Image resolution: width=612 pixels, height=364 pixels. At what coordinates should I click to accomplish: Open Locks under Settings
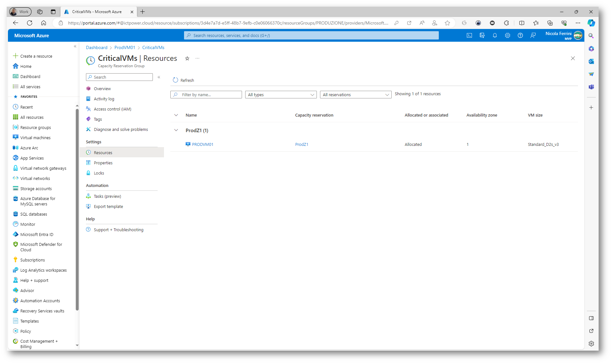(99, 173)
